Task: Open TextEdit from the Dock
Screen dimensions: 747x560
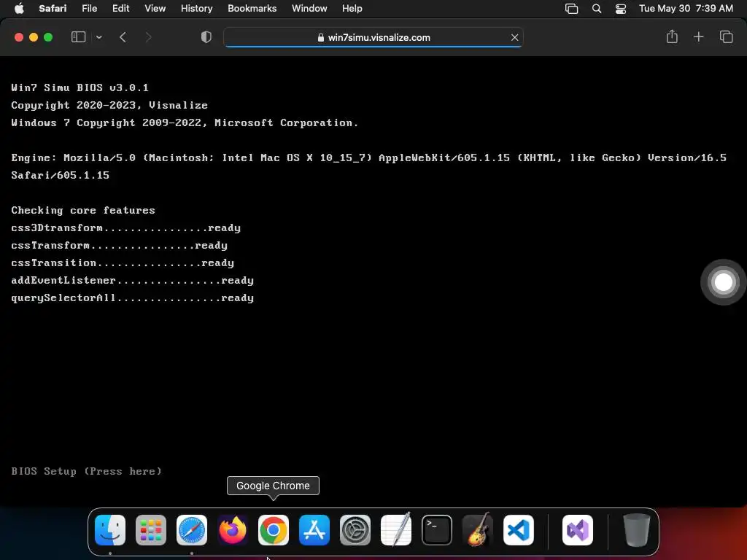Action: tap(396, 530)
